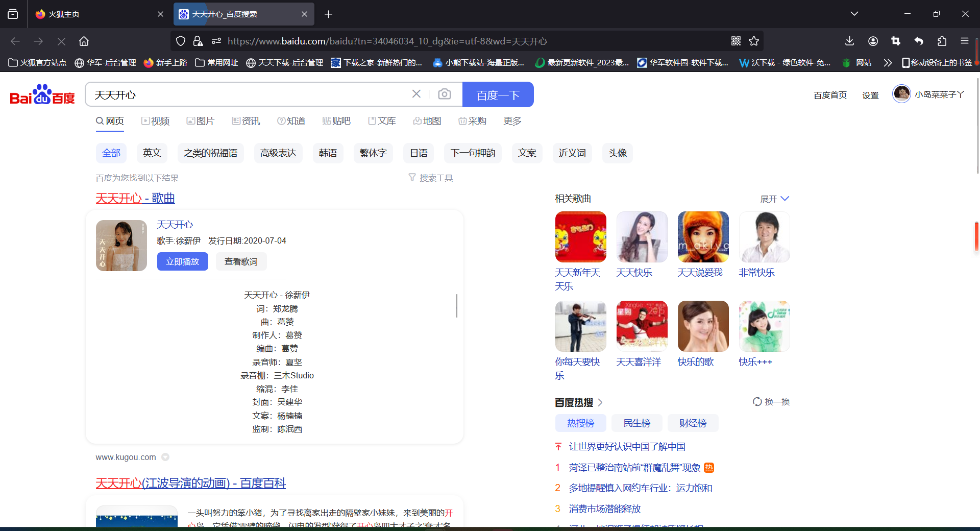
Task: Click the stop loading icon
Action: click(61, 41)
